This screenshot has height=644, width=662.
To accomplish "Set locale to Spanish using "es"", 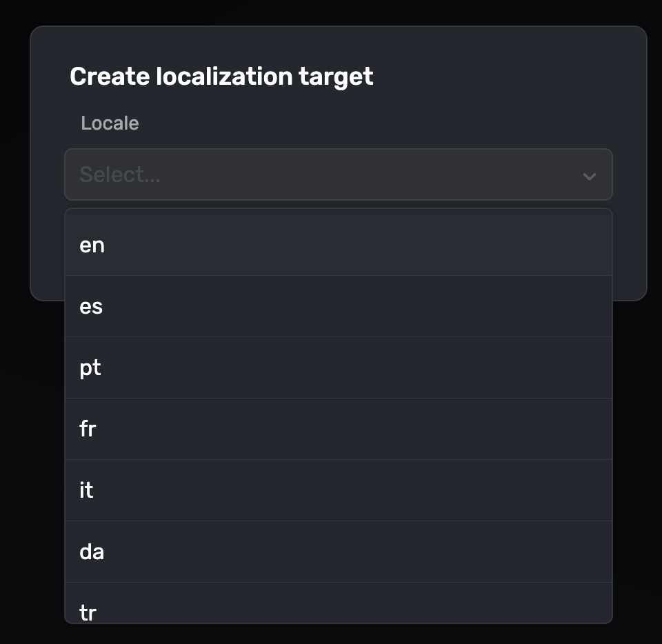I will pos(338,307).
